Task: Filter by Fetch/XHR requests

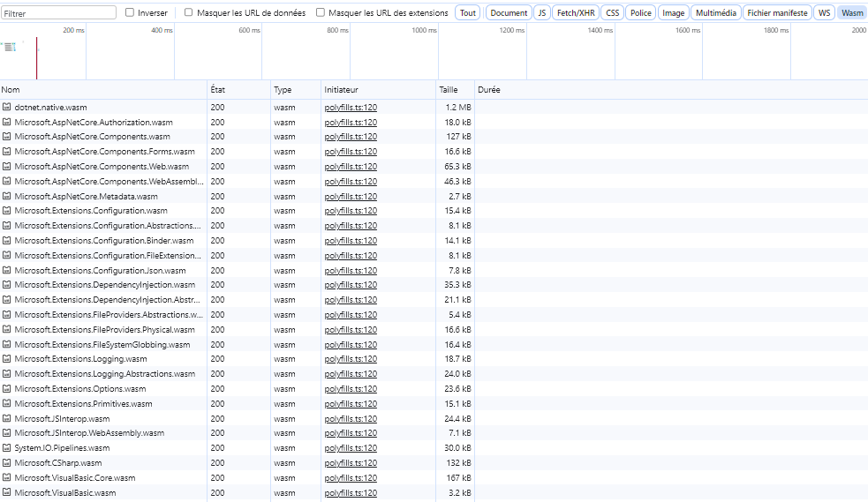Action: click(576, 12)
